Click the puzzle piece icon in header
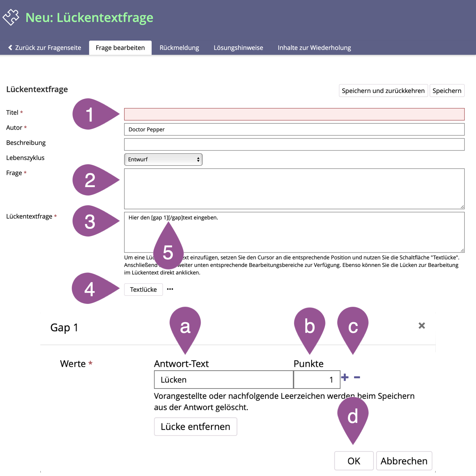The image size is (476, 476). pos(11,17)
